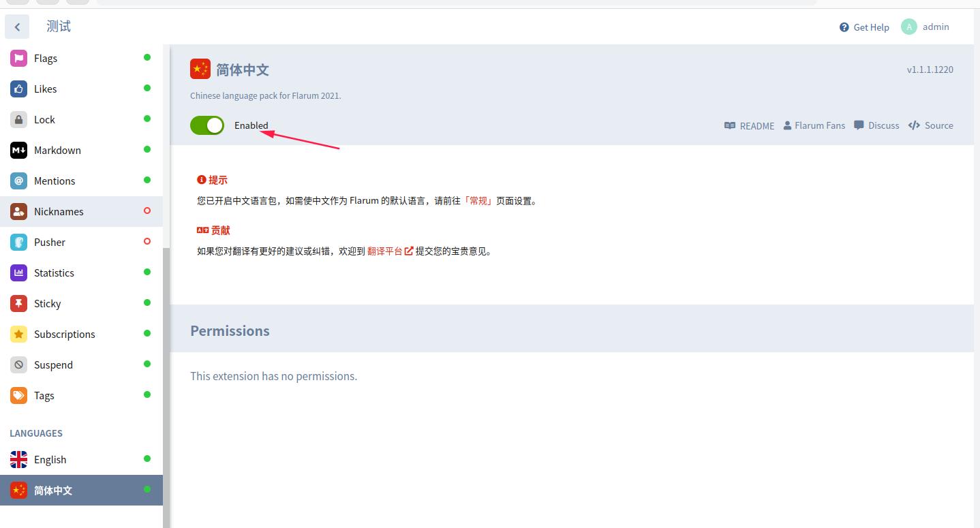Click the green status dot beside Lock
The width and height of the screenshot is (980, 528).
[147, 119]
